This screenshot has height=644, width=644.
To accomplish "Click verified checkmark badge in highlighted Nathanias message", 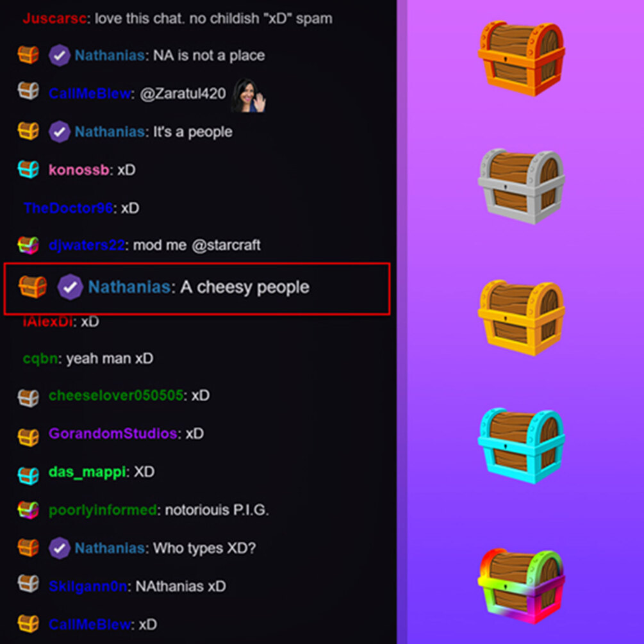I will tap(70, 286).
